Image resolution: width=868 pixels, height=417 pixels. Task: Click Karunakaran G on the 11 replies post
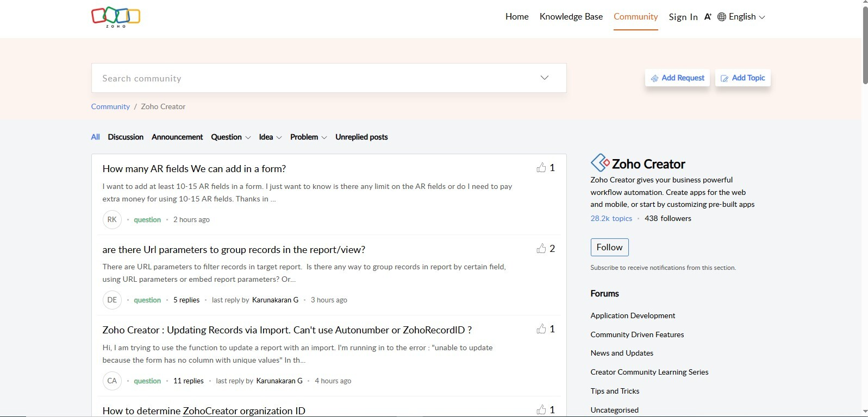279,381
